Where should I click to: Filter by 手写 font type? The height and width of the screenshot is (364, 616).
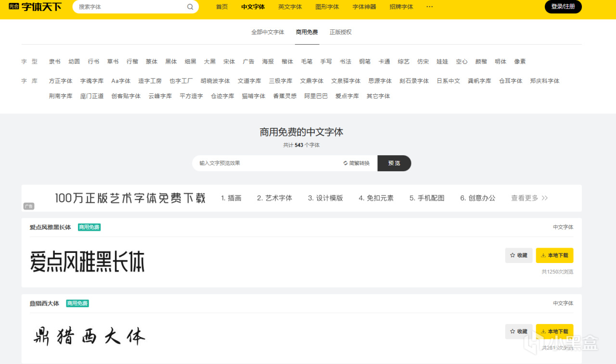pos(326,62)
